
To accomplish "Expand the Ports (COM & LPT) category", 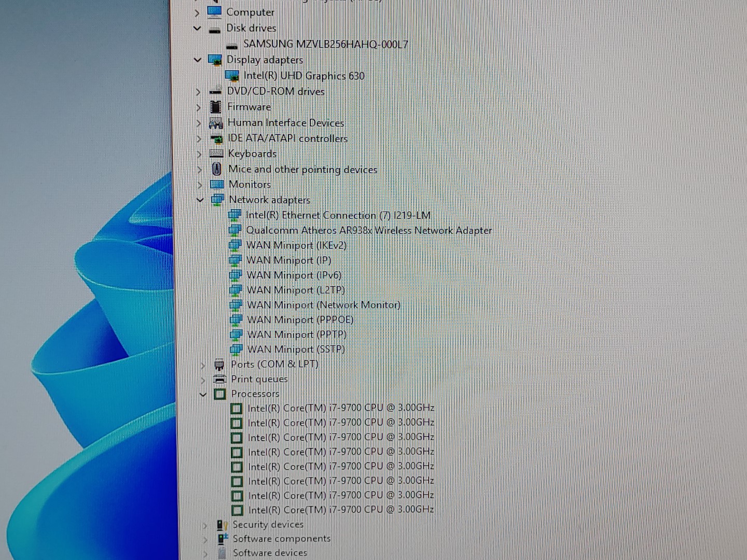I will tap(202, 365).
